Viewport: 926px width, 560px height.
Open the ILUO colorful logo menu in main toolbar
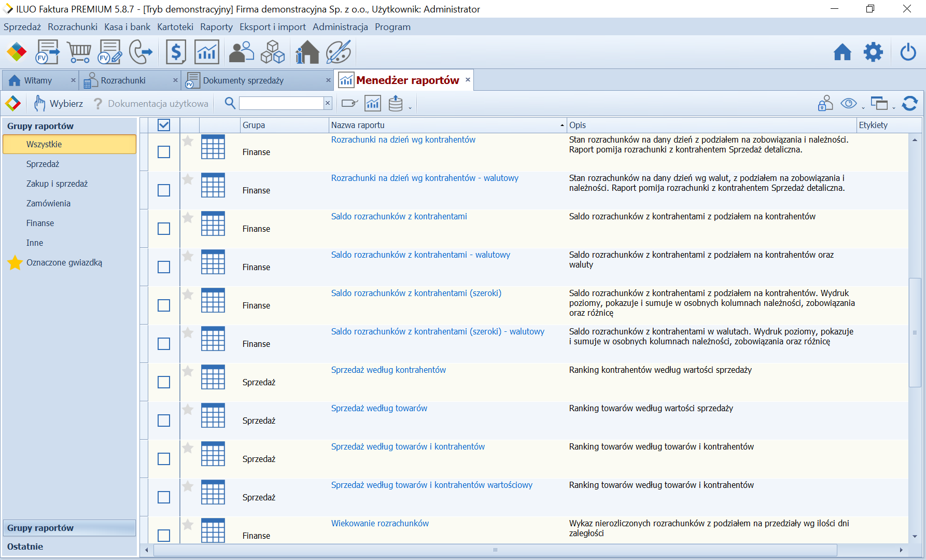click(17, 52)
